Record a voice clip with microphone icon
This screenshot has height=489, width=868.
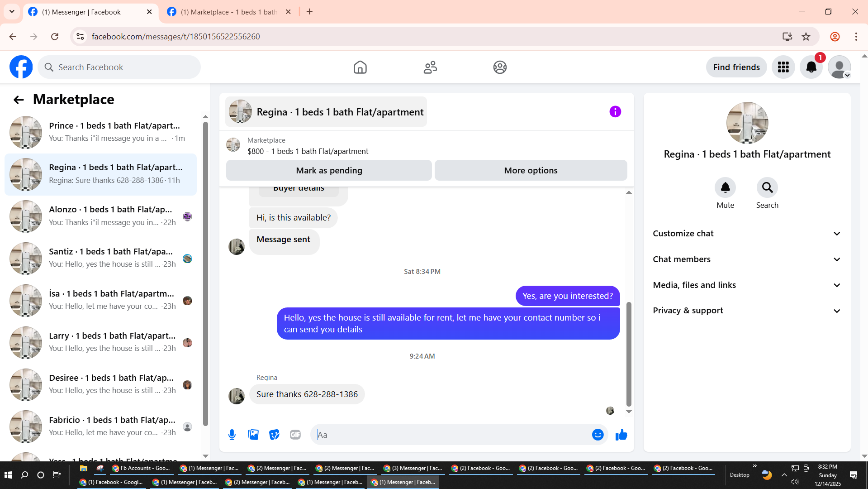pos(232,435)
